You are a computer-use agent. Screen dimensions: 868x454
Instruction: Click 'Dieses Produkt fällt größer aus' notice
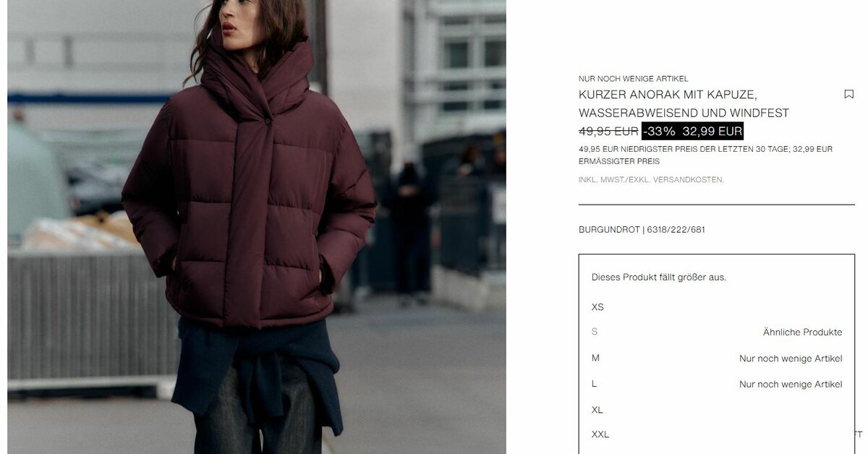click(659, 278)
